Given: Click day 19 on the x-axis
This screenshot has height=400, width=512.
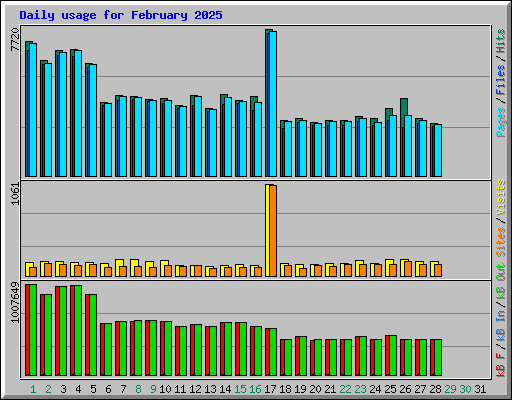Looking at the screenshot, I should [x=300, y=389].
